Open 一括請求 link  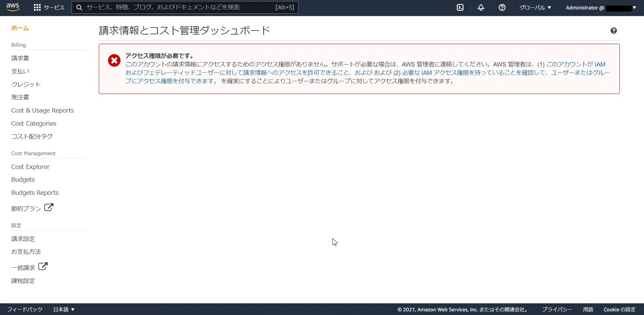tap(23, 268)
